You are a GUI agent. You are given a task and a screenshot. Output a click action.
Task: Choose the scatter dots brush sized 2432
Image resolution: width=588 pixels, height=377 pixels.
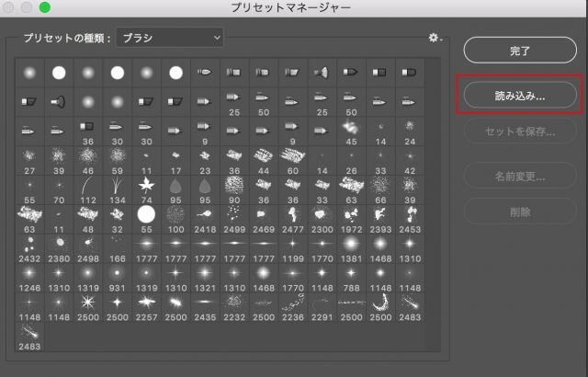pyautogui.click(x=29, y=246)
